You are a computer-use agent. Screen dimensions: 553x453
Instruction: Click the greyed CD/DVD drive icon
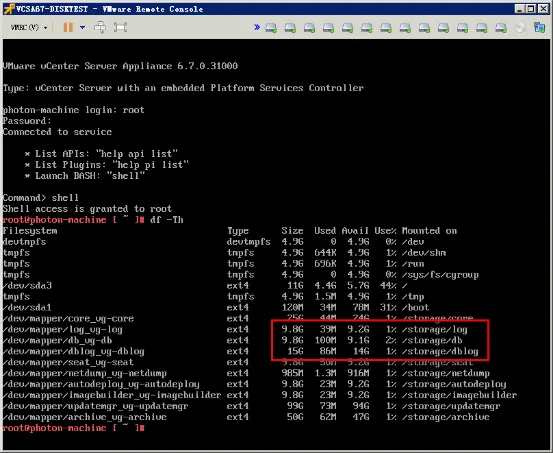pyautogui.click(x=520, y=28)
